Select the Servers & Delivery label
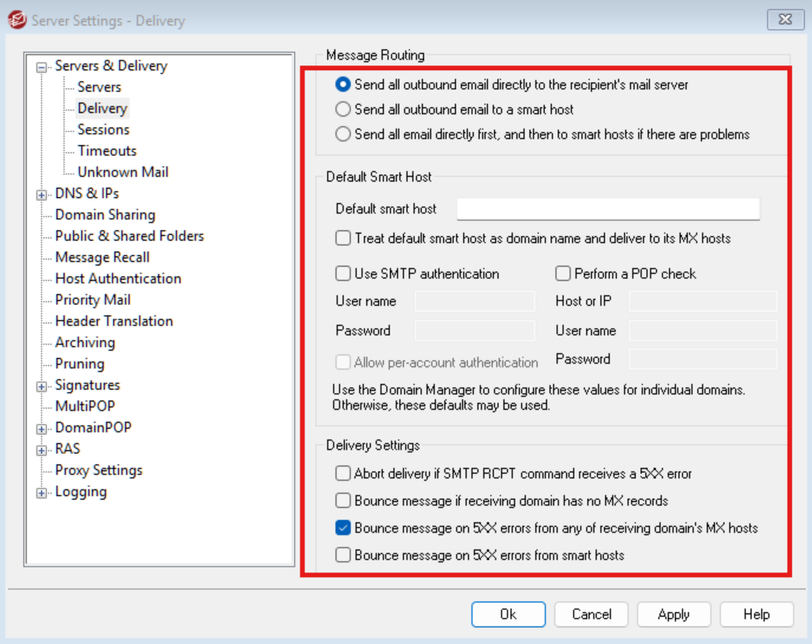 (111, 65)
